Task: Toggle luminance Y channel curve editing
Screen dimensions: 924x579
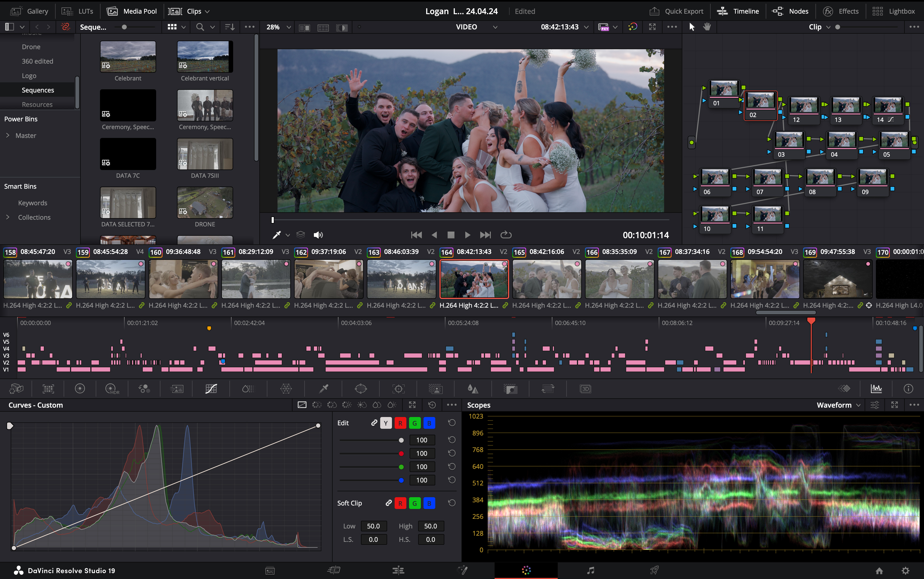Action: (386, 423)
